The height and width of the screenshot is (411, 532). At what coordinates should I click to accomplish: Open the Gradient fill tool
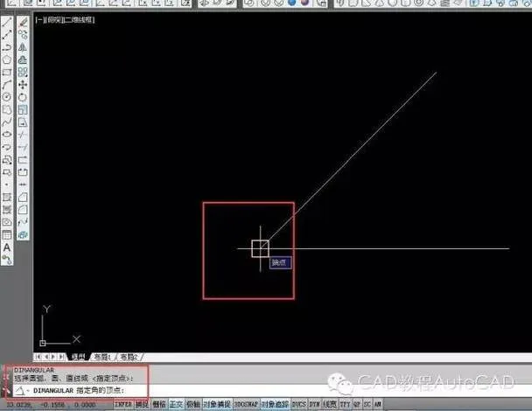pyautogui.click(x=7, y=210)
